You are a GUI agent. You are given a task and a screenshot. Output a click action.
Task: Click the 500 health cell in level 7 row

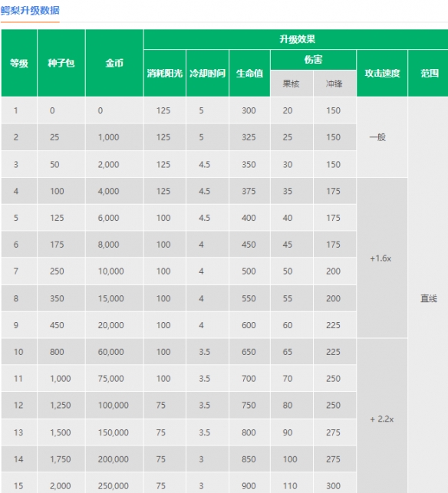pos(249,271)
